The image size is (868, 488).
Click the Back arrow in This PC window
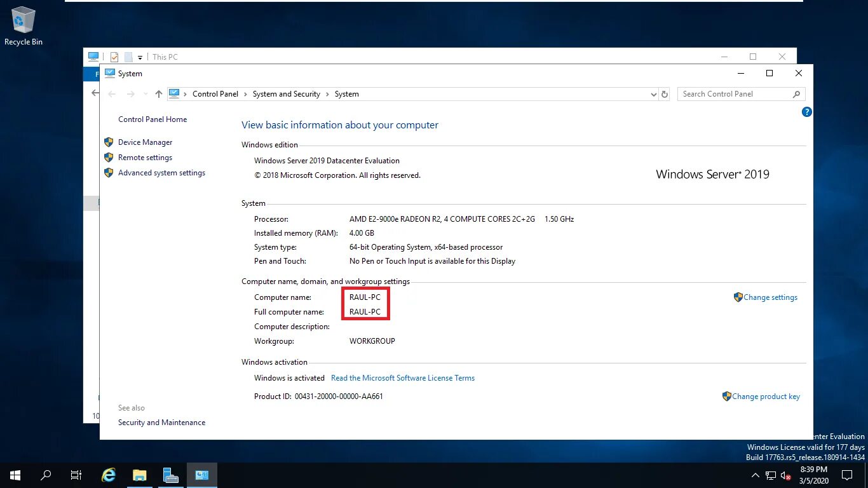click(x=95, y=93)
